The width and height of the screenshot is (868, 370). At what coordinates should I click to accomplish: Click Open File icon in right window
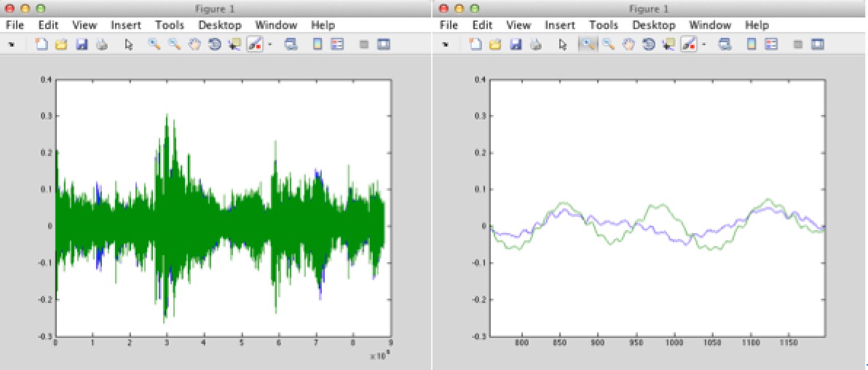tap(495, 45)
